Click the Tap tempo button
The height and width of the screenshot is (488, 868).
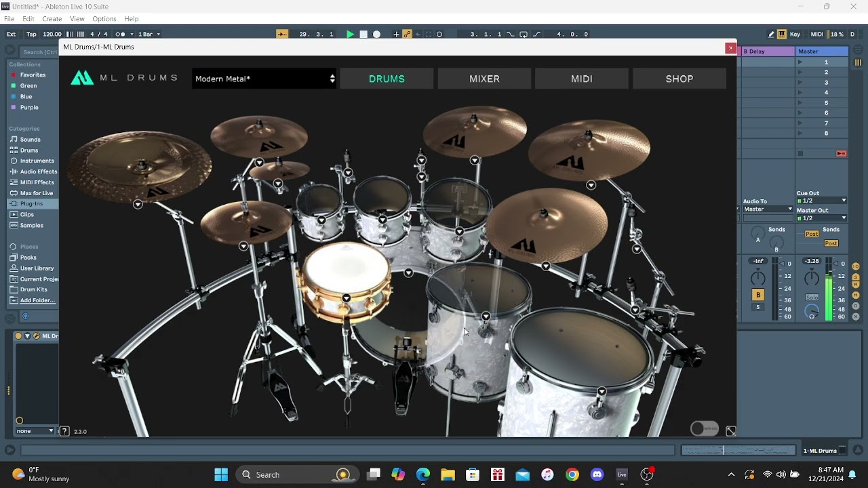tap(31, 34)
